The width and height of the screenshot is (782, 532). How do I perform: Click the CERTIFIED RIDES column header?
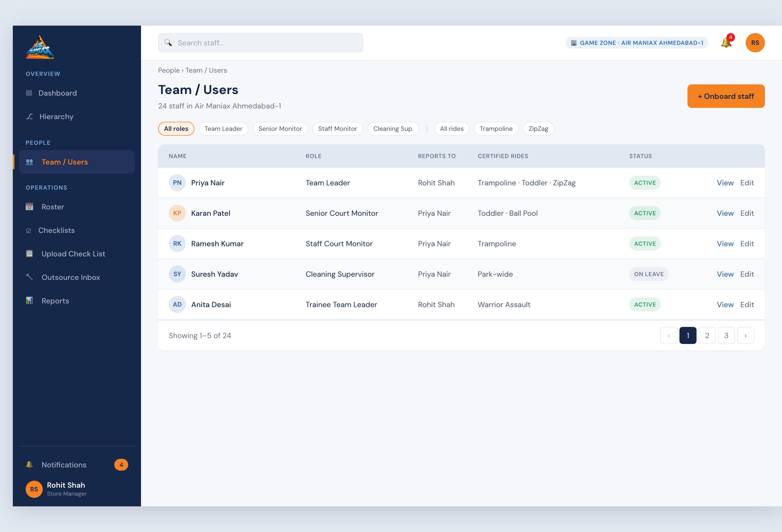(503, 156)
